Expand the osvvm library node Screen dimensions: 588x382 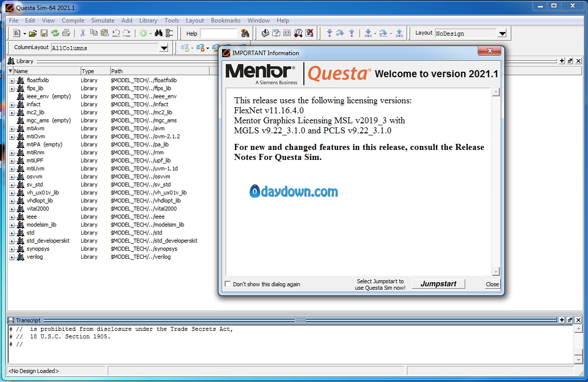point(12,177)
